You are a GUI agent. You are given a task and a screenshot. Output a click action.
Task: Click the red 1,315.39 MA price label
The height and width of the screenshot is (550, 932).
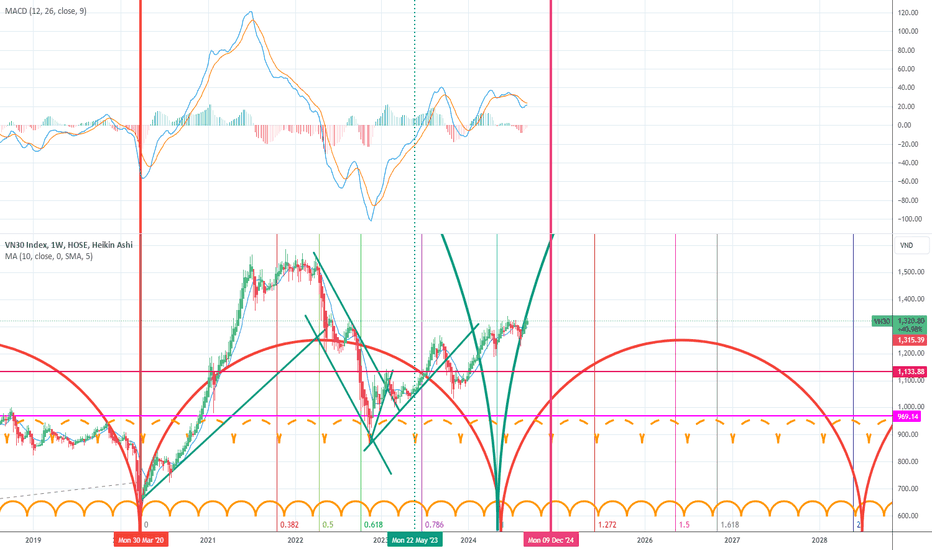pos(911,340)
